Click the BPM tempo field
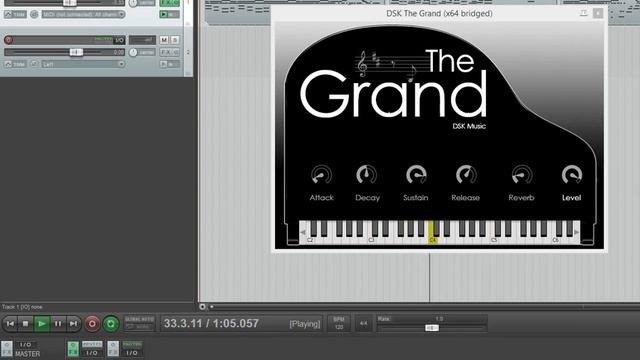Screen dimensions: 640x360 pos(339,323)
